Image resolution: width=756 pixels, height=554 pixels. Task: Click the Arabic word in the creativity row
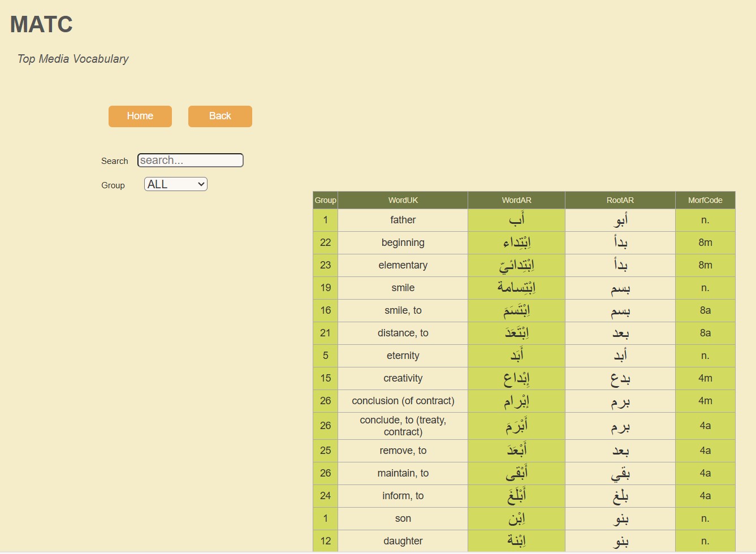[x=517, y=378]
